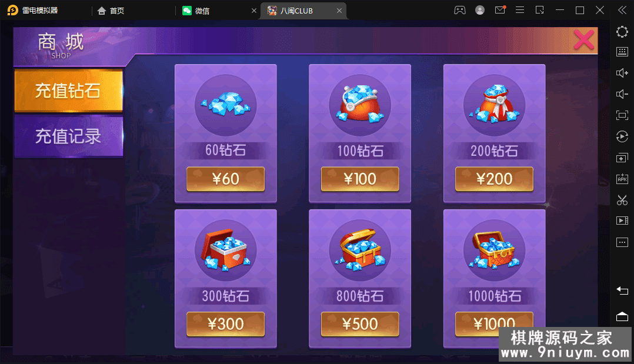The image size is (634, 364).
Task: Open the video recorder sidebar icon
Action: click(622, 221)
